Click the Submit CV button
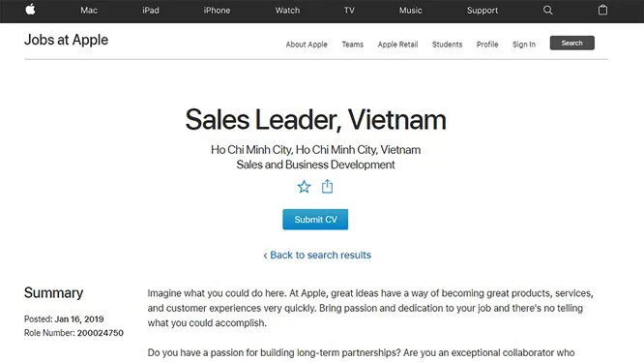Image resolution: width=644 pixels, height=362 pixels. click(315, 220)
